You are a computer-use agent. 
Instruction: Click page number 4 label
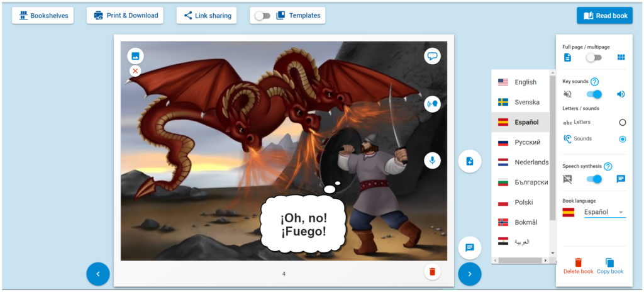284,274
